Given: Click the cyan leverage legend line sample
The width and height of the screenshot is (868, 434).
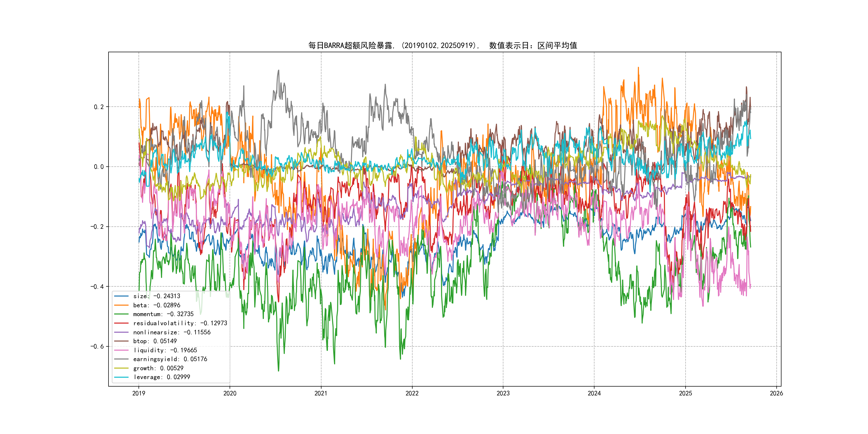Looking at the screenshot, I should [x=121, y=377].
